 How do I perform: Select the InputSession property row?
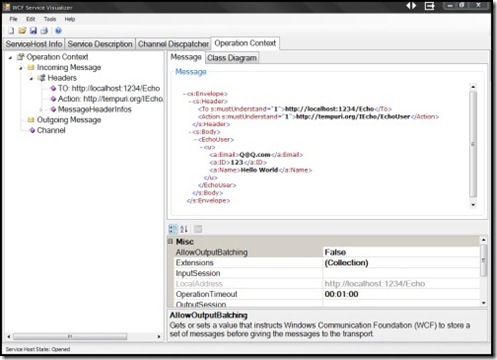click(327, 273)
